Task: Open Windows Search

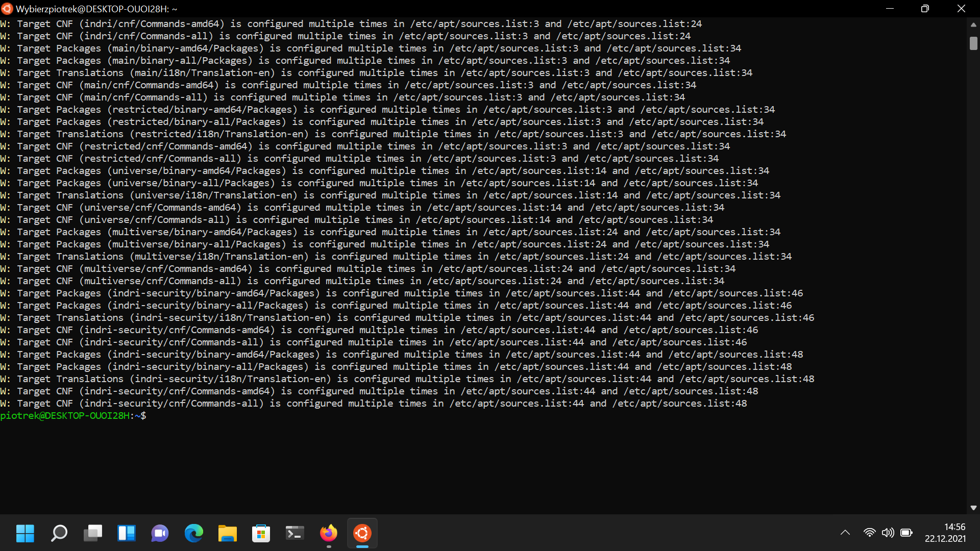Action: click(x=59, y=533)
